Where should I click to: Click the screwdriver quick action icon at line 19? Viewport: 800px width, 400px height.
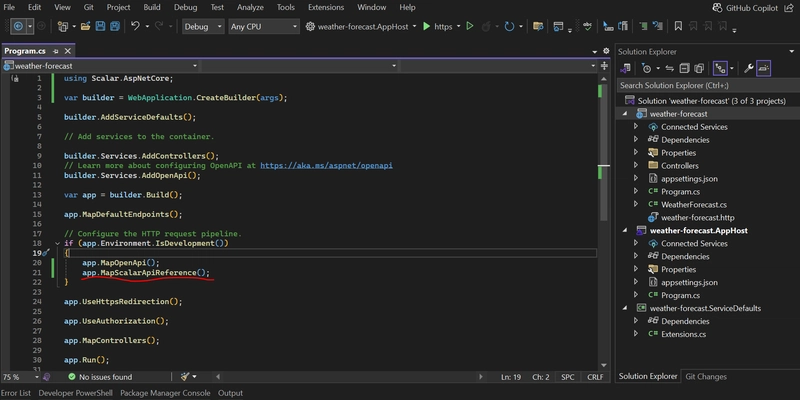point(45,253)
